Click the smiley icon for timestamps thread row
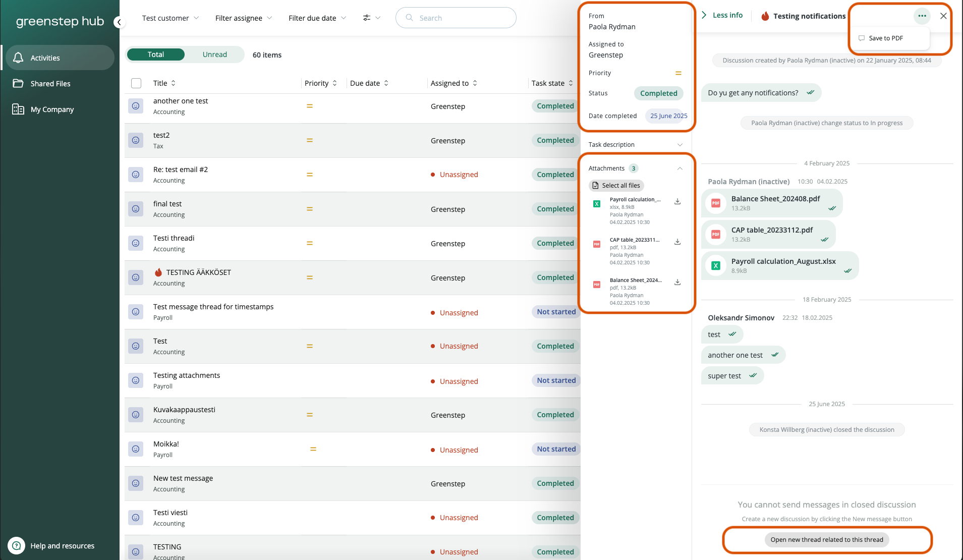 136,312
